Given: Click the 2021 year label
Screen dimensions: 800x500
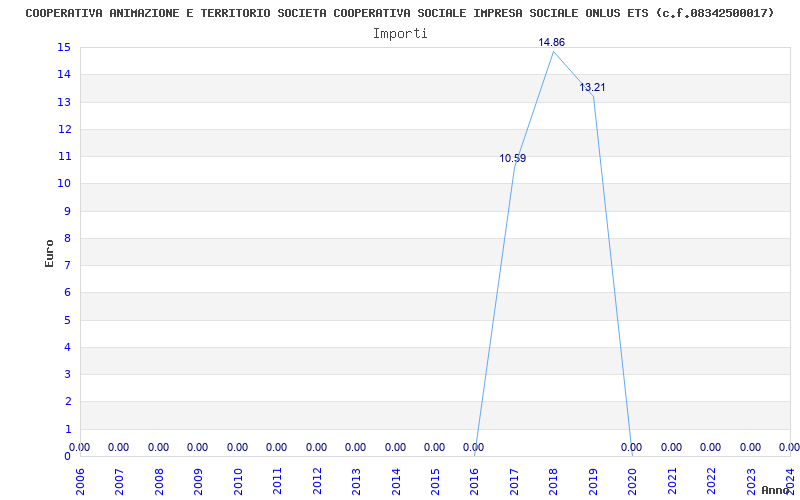Looking at the screenshot, I should [672, 481].
